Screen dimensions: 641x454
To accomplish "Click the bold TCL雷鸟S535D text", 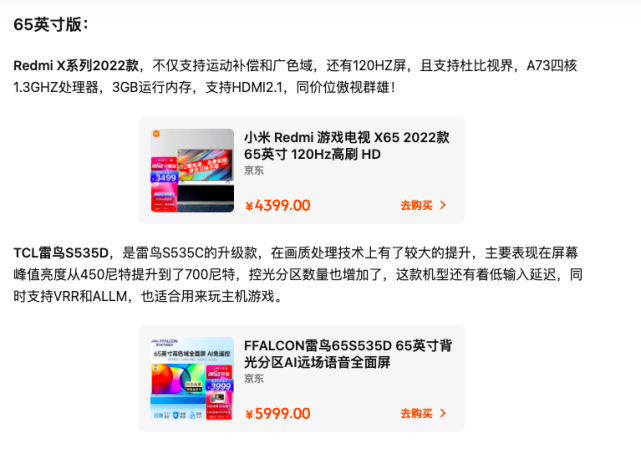I will pyautogui.click(x=61, y=253).
